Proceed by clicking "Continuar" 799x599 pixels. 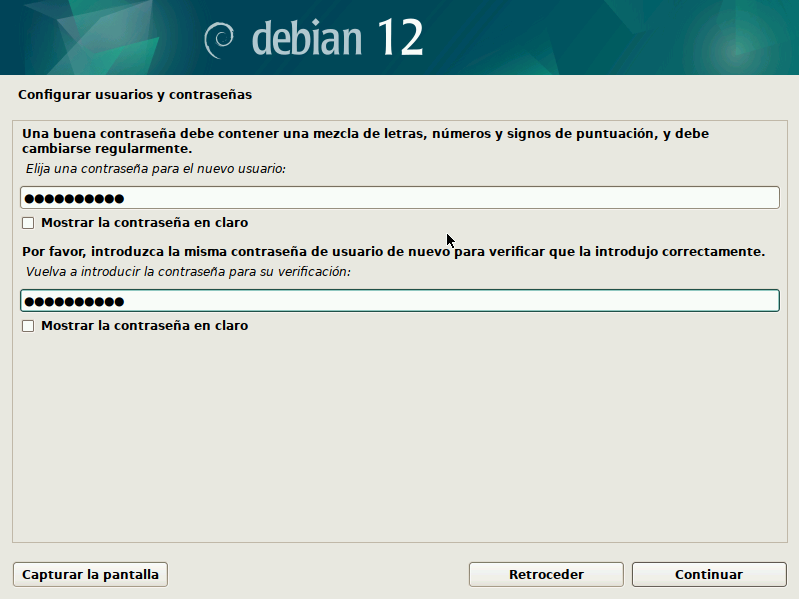pyautogui.click(x=709, y=575)
